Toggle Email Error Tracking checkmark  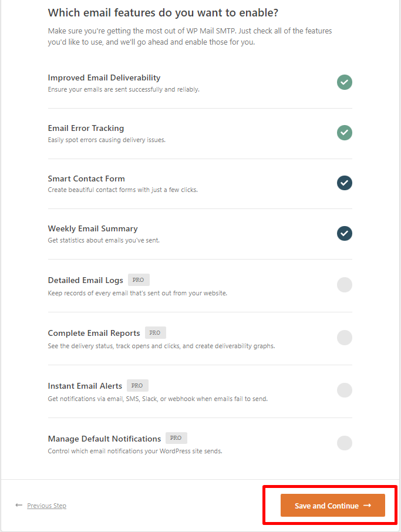coord(345,133)
